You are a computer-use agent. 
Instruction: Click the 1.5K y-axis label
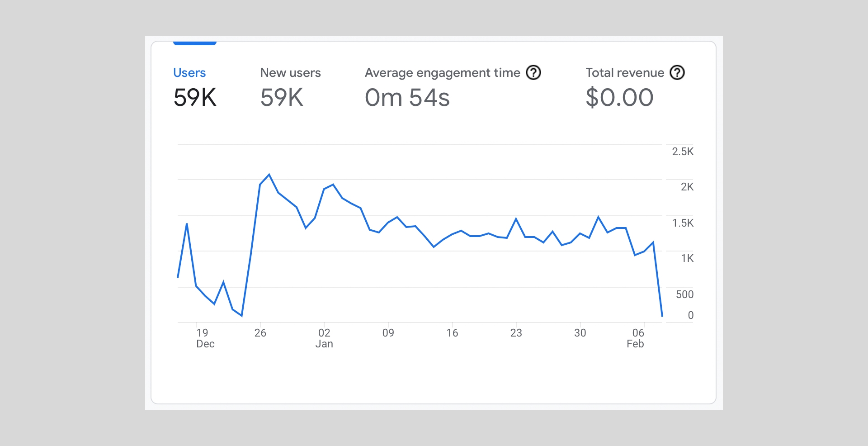(x=682, y=223)
